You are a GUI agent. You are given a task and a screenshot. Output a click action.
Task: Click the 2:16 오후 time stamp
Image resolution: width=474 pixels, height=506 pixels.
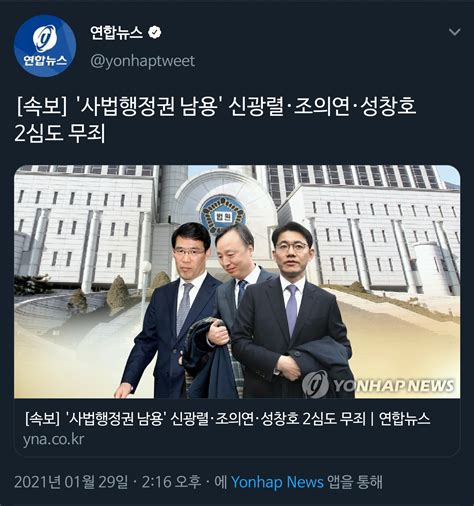[x=172, y=482]
